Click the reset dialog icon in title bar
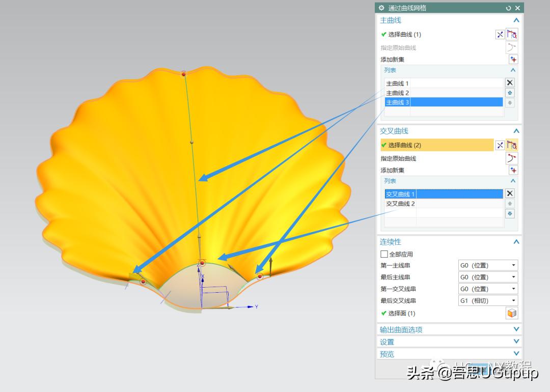Viewport: 550px width, 392px height. coord(508,8)
